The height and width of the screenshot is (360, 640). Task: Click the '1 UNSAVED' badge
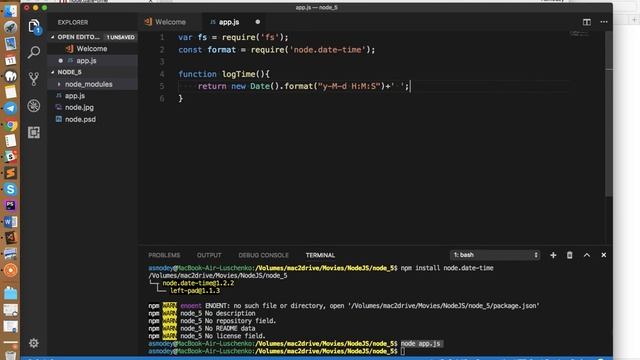[120, 37]
